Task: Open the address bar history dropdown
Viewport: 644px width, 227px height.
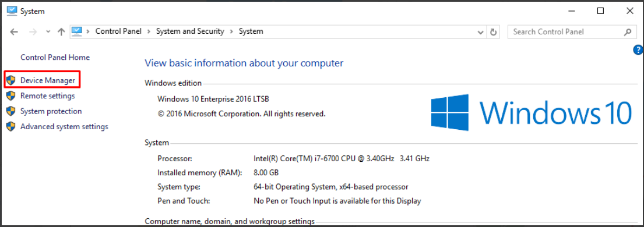Action: (480, 31)
